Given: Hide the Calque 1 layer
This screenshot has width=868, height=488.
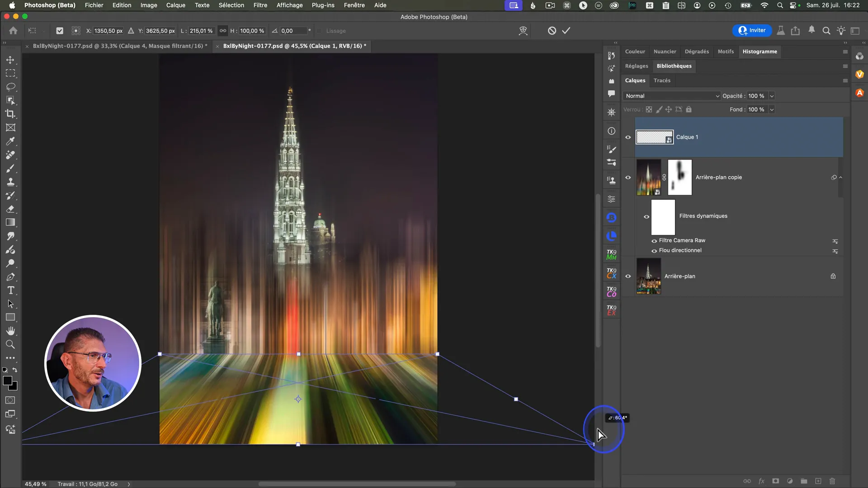Looking at the screenshot, I should click(628, 137).
